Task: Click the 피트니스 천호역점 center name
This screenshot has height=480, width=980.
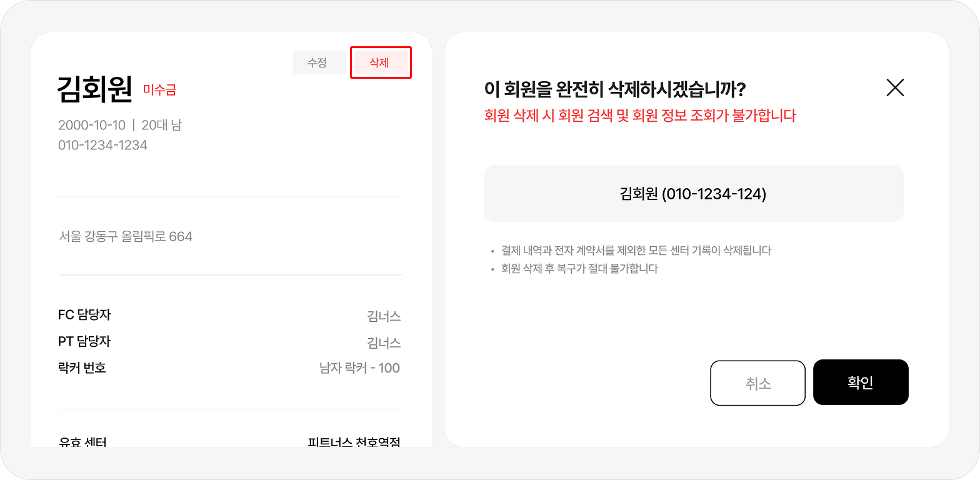Action: click(x=354, y=442)
